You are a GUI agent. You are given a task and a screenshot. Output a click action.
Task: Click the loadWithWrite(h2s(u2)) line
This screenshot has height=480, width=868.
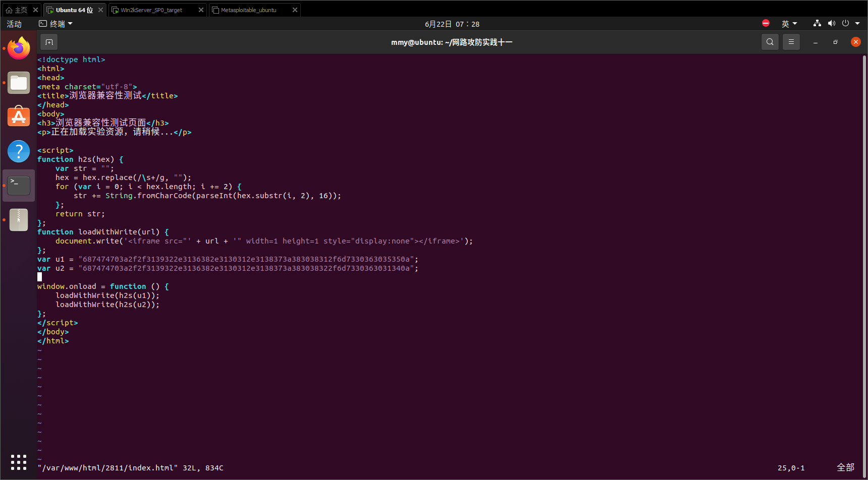point(107,305)
